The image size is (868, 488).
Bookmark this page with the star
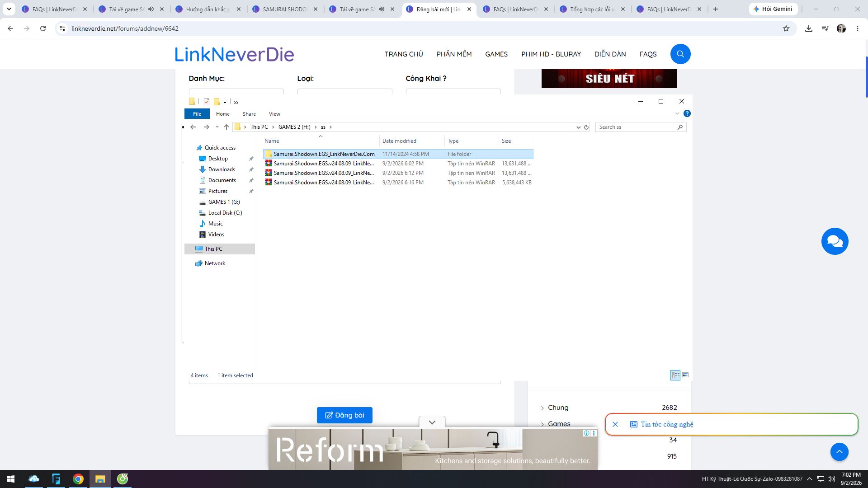[786, 28]
